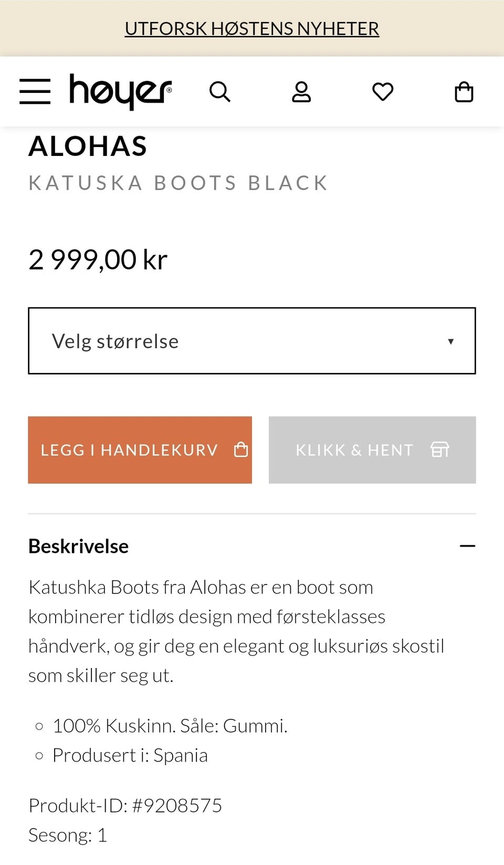Click the Høyer logo
Viewport: 504px width, 865px height.
[119, 91]
